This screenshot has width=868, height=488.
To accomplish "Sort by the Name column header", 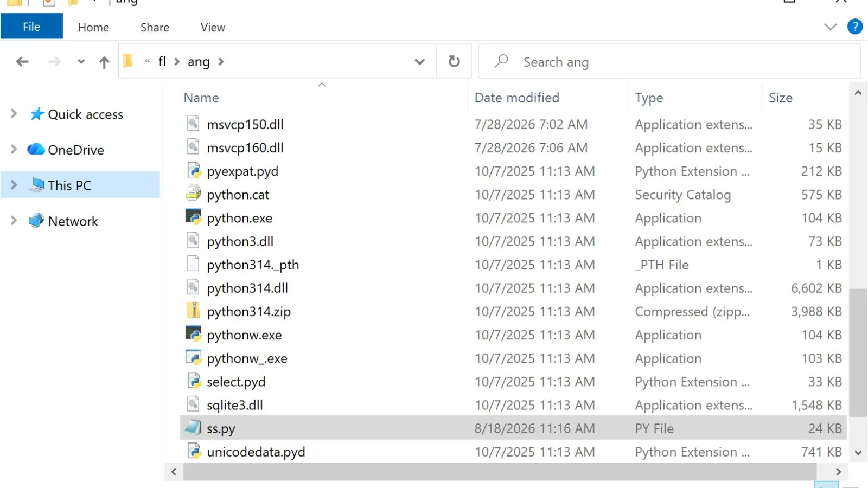I will click(x=201, y=98).
